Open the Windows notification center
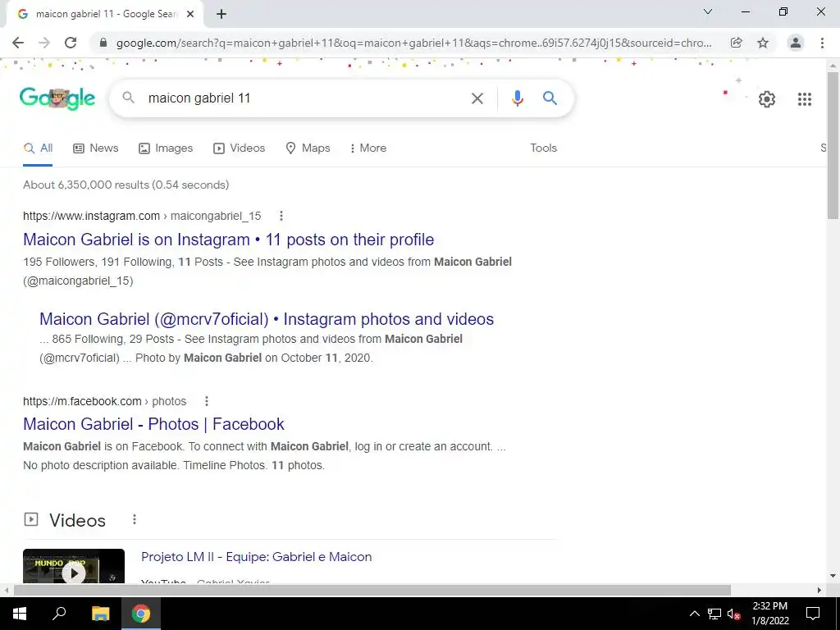 (x=813, y=614)
